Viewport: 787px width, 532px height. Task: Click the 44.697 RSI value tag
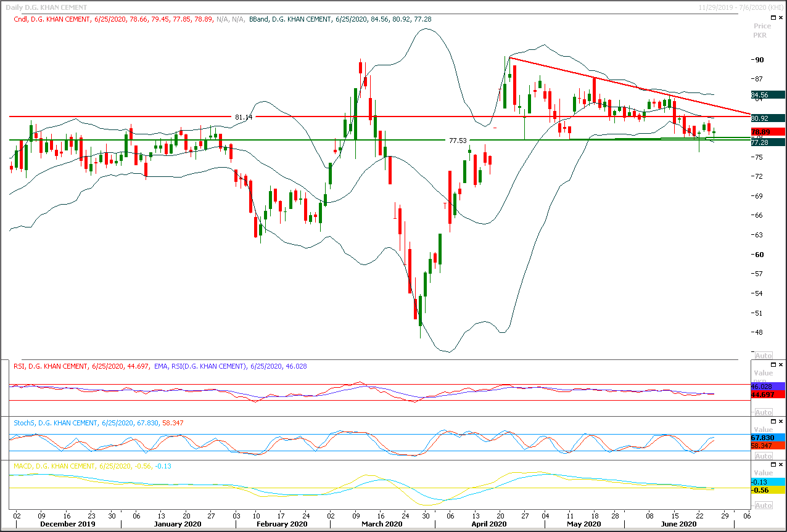point(768,394)
